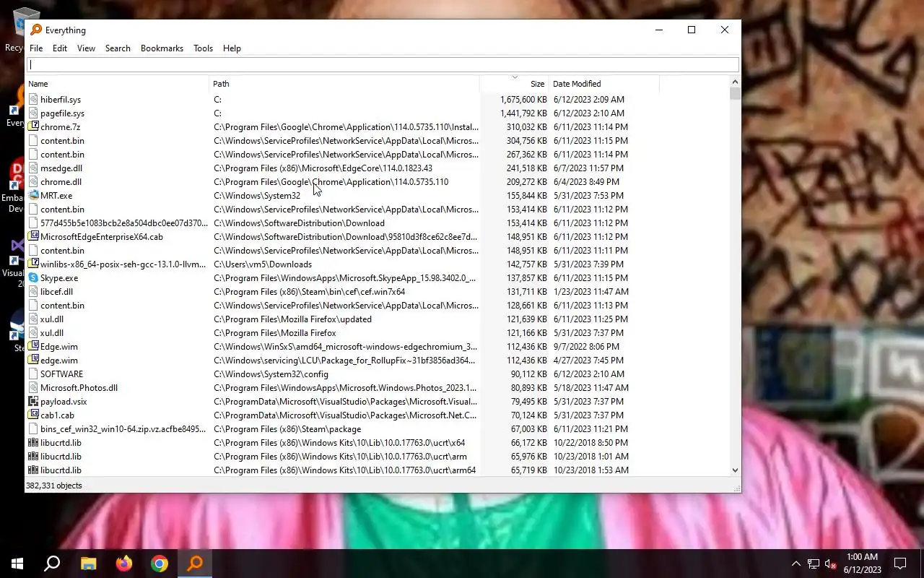Screen dimensions: 924x578
Task: Click the Microsoft.Photos.dll file icon
Action: (x=33, y=387)
